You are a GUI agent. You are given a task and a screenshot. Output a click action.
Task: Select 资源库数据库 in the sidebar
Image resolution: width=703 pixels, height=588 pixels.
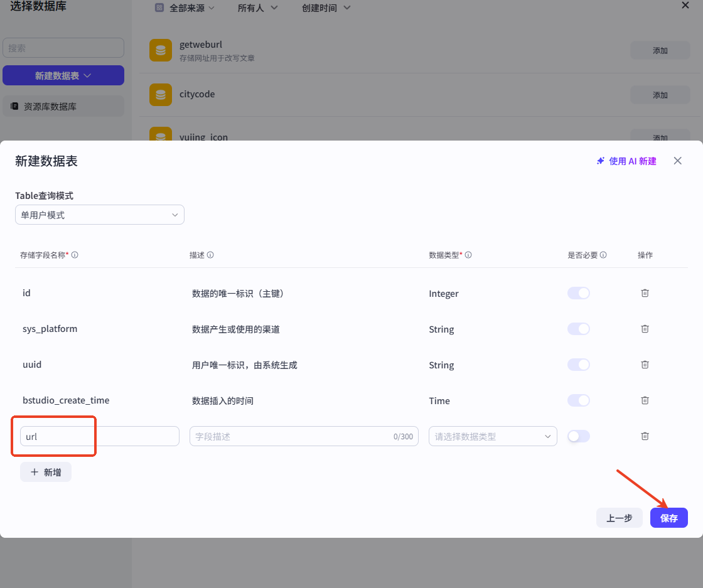pyautogui.click(x=63, y=106)
